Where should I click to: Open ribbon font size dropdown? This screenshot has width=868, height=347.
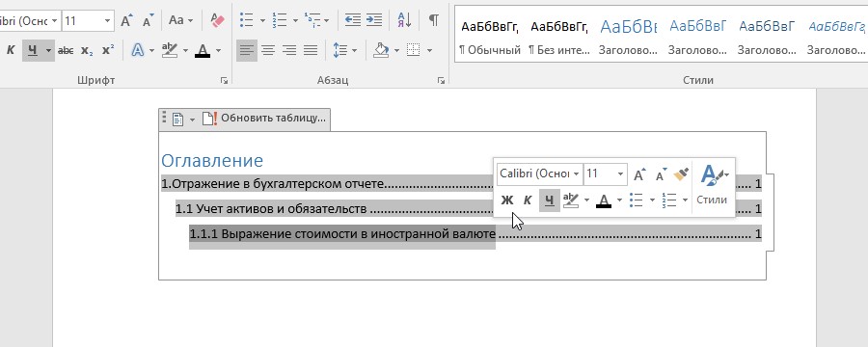point(107,21)
